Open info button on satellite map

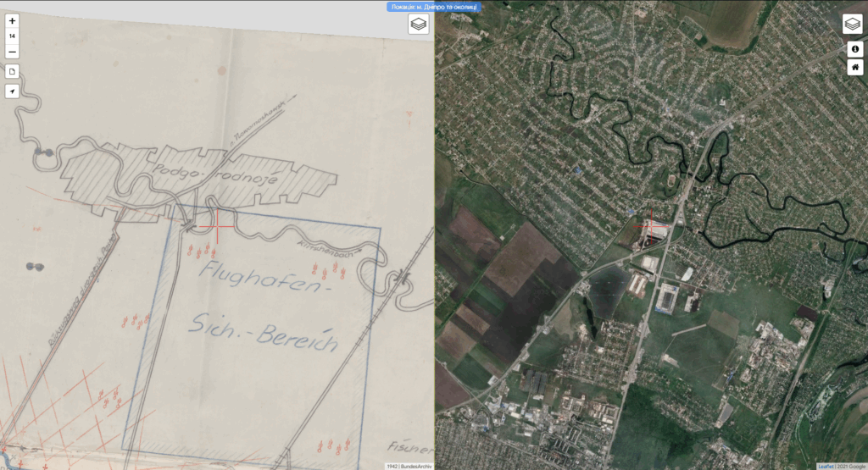tap(855, 48)
